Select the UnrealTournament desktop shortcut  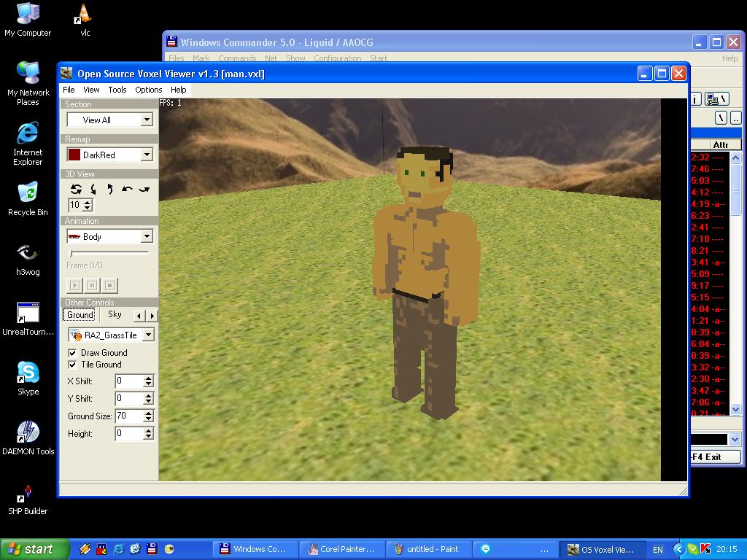(x=28, y=319)
